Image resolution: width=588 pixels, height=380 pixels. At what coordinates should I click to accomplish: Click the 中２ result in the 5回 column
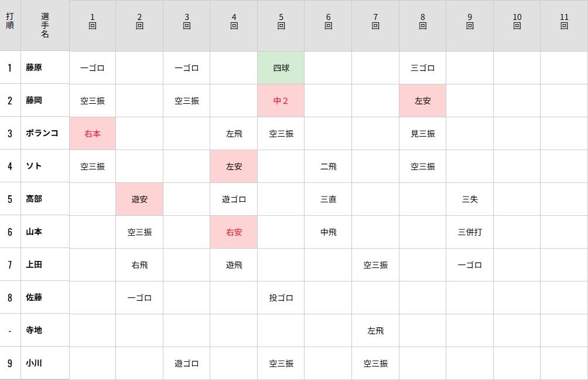281,100
